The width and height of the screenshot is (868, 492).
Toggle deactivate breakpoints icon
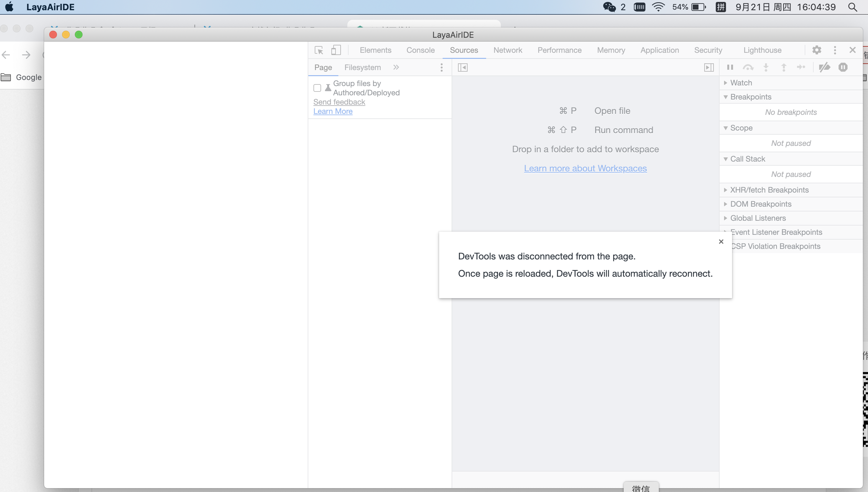824,67
